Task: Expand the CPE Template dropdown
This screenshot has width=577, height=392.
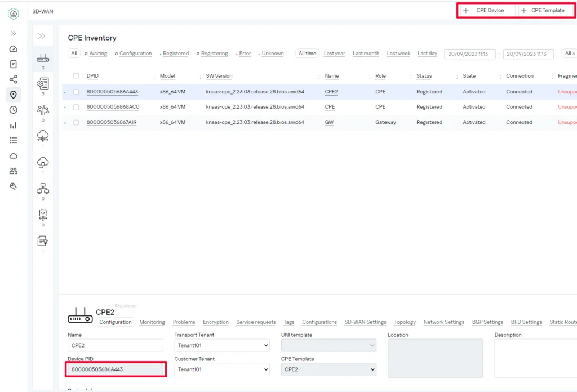Action: pos(328,369)
